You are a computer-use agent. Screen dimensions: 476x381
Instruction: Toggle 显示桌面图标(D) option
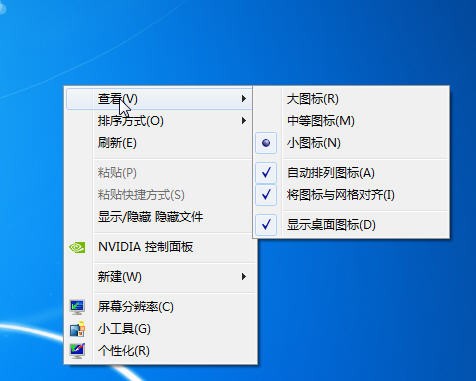click(x=351, y=225)
